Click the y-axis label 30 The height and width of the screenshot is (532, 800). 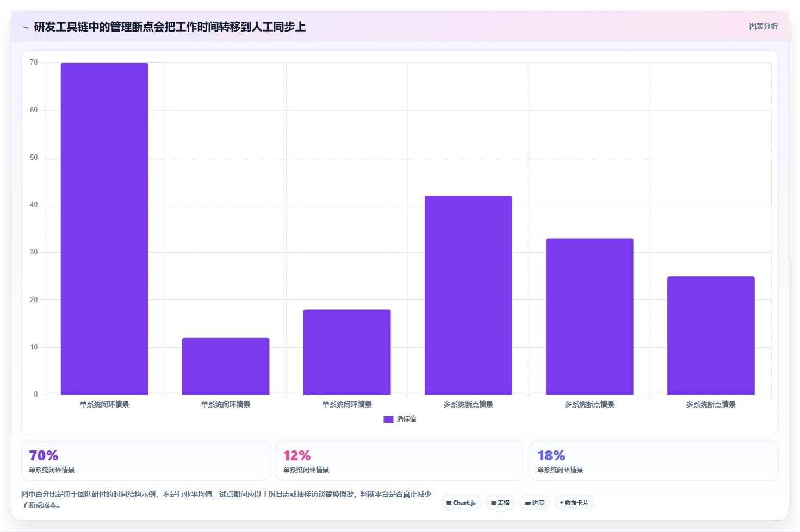pyautogui.click(x=34, y=252)
